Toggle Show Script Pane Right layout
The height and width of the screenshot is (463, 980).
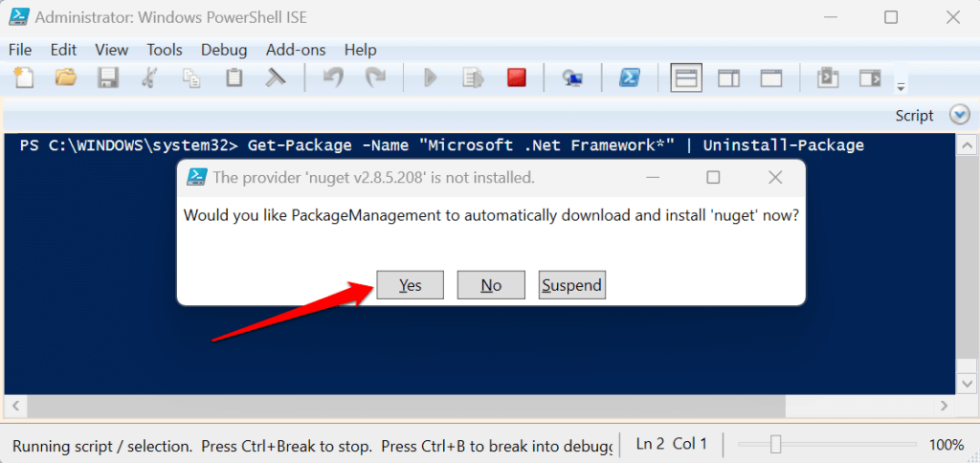(x=728, y=78)
